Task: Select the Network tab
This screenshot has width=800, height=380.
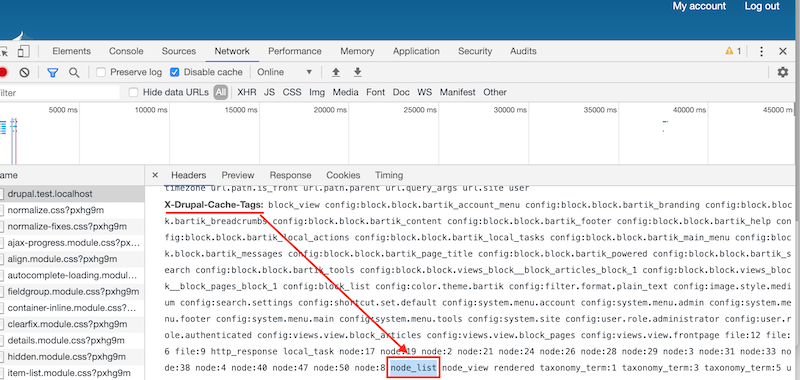Action: [x=232, y=51]
